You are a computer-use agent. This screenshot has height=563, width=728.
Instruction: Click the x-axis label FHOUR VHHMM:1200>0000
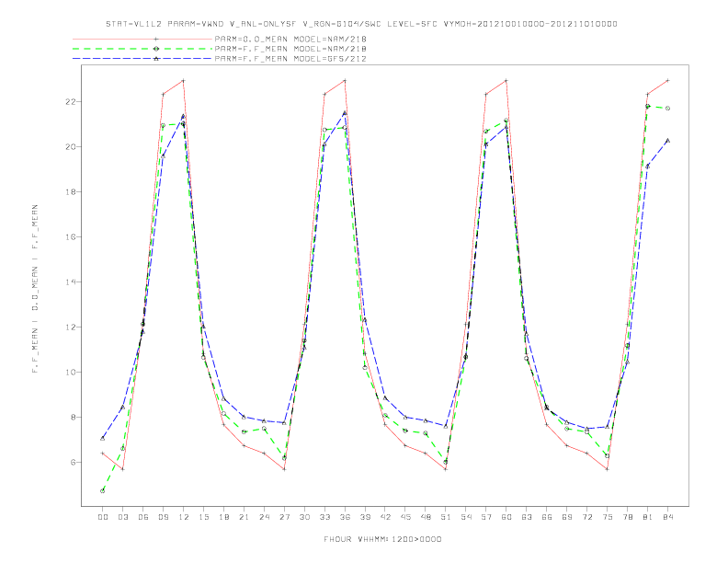382,539
